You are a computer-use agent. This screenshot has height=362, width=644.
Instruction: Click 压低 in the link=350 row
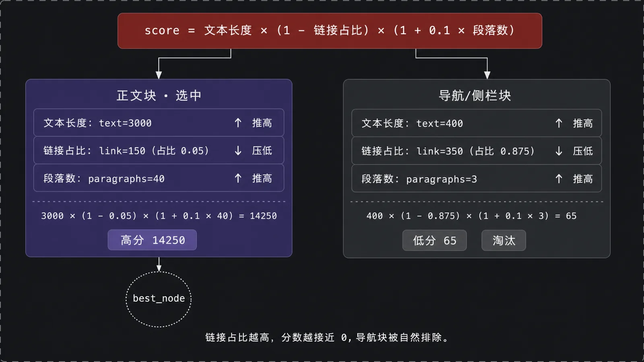pyautogui.click(x=583, y=151)
